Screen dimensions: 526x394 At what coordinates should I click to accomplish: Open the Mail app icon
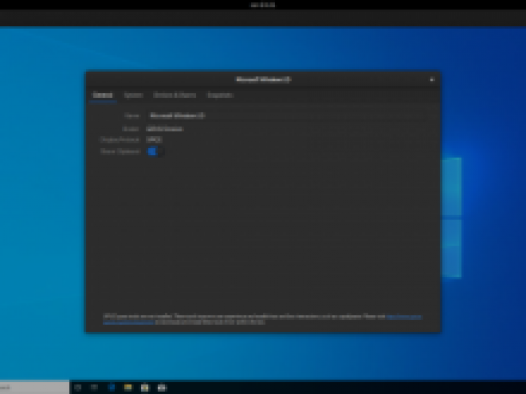(161, 388)
